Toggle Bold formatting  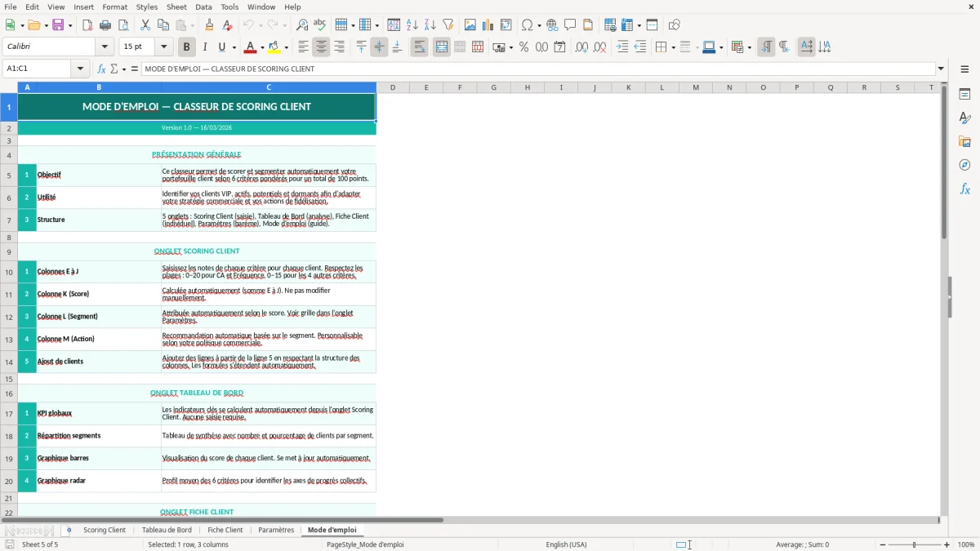[187, 47]
